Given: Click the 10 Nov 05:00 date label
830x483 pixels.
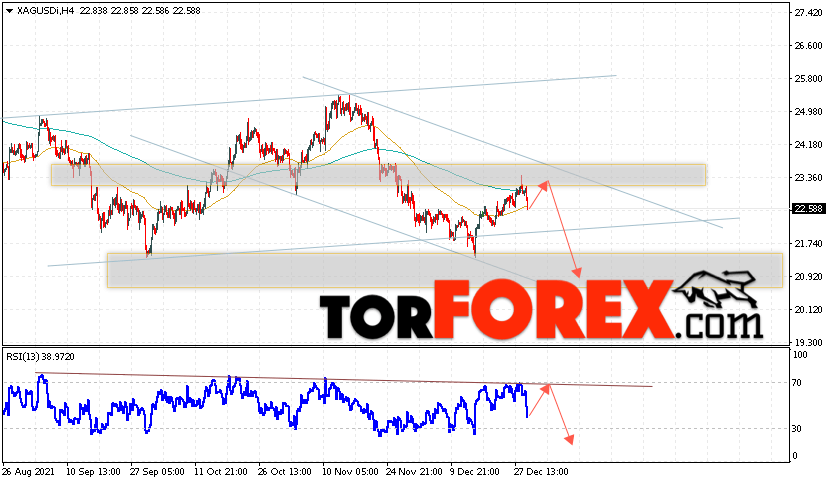Looking at the screenshot, I should [350, 471].
